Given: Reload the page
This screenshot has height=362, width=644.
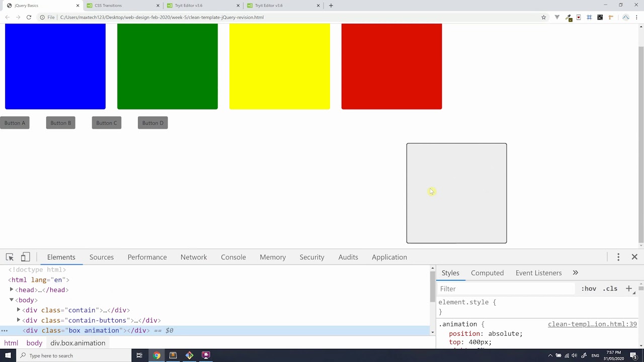Looking at the screenshot, I should [29, 17].
